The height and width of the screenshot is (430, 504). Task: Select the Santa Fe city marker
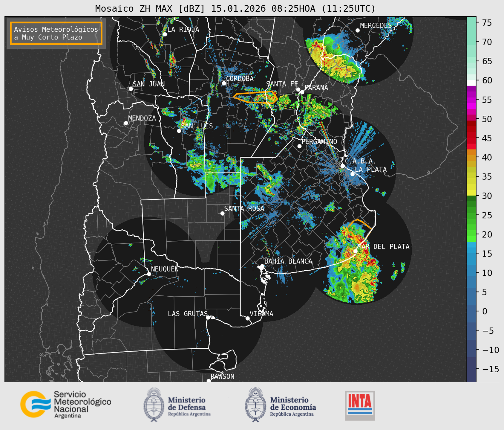pyautogui.click(x=298, y=89)
